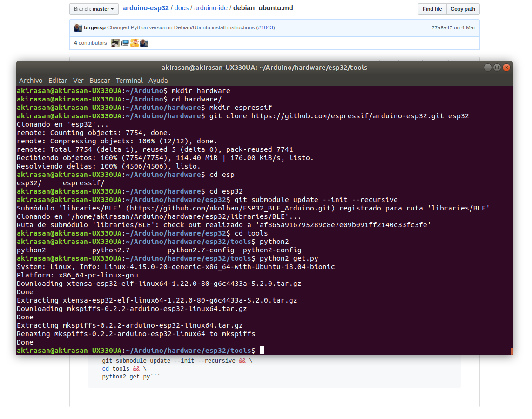Viewport: 532px width, 419px height.
Task: Click 'Recibiendo objetos: 100%' line
Action: point(165,158)
